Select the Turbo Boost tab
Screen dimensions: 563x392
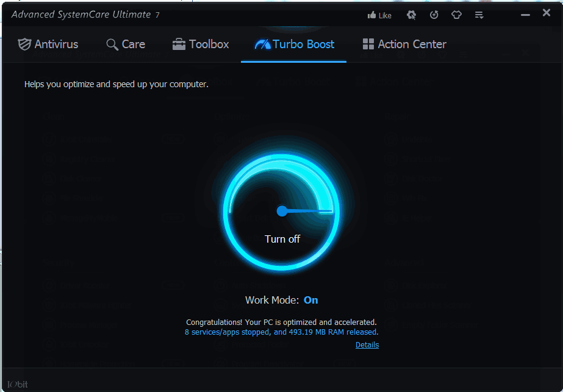294,44
